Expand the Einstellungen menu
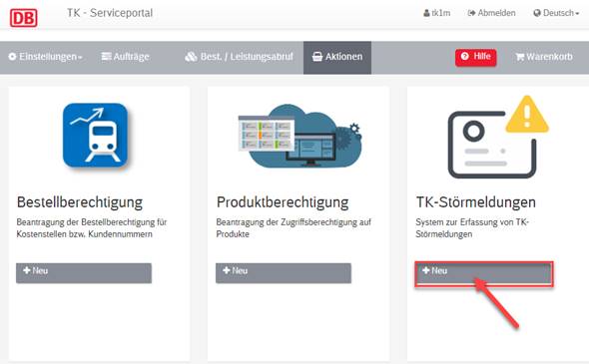This screenshot has height=364, width=589. 46,57
